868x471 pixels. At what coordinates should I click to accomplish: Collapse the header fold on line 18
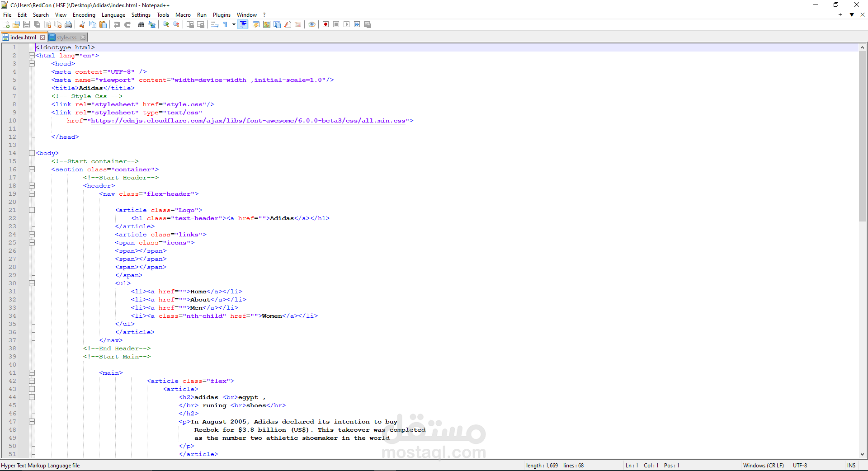coord(32,186)
